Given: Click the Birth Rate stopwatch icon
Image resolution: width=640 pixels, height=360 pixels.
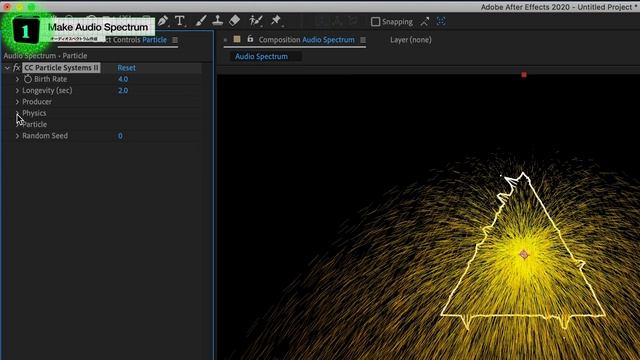Looking at the screenshot, I should pos(28,79).
